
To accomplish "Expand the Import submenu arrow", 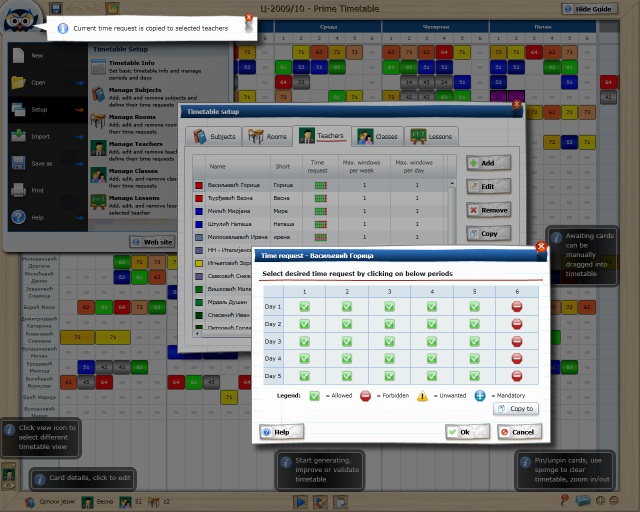I will 79,137.
